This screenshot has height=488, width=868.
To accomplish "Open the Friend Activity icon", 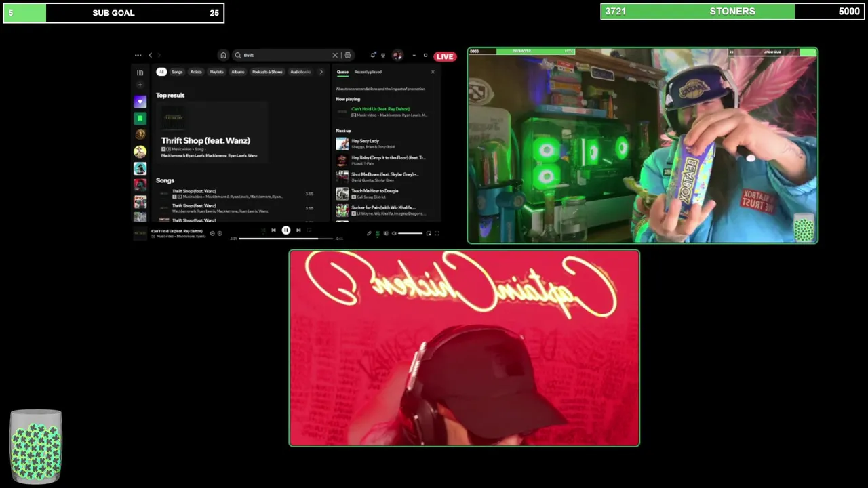I will 383,56.
